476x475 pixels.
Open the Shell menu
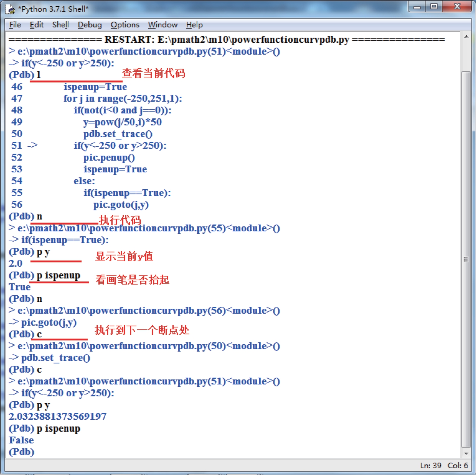(x=61, y=25)
